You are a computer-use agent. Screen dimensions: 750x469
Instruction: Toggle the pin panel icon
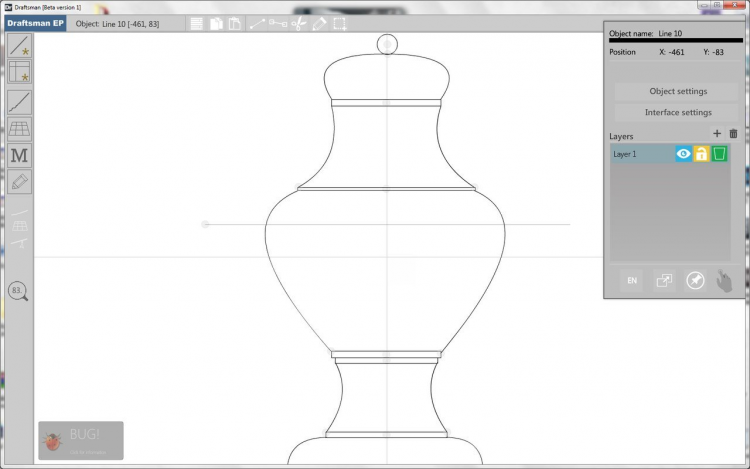pyautogui.click(x=695, y=281)
